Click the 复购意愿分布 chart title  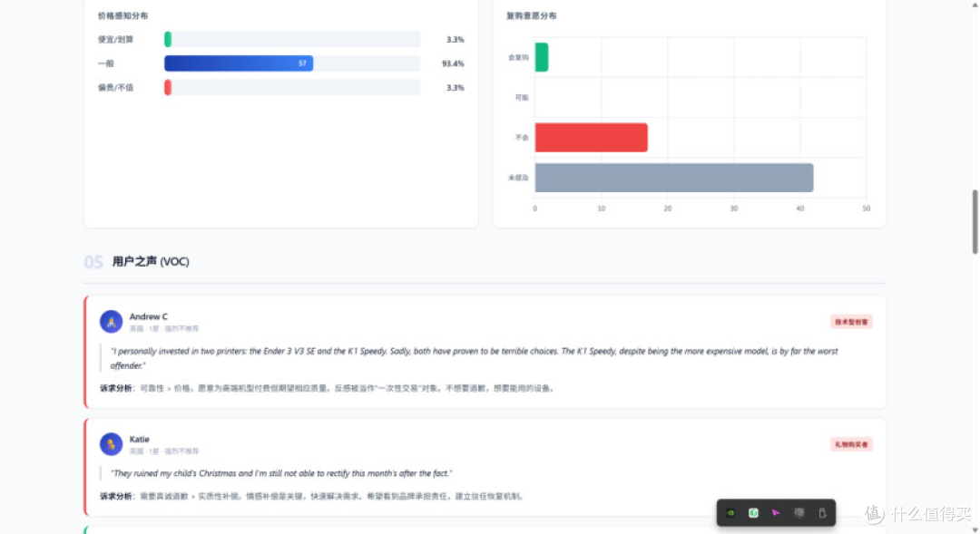(x=531, y=15)
